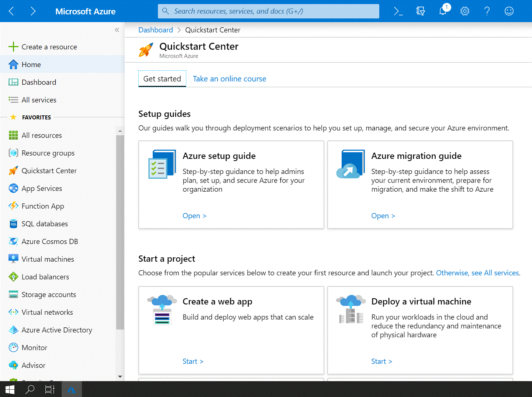The height and width of the screenshot is (397, 532).
Task: Click the Quickstart Center rocket icon in sidebar
Action: pyautogui.click(x=13, y=171)
